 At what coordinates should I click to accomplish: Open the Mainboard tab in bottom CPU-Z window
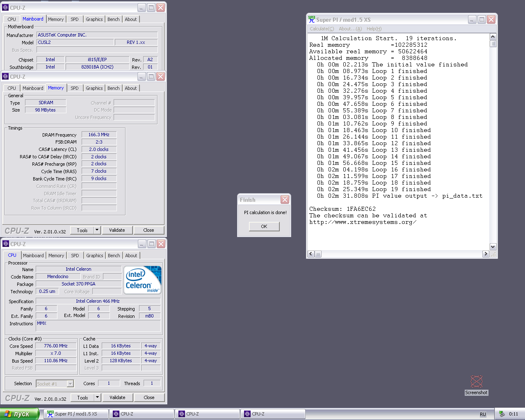(33, 256)
